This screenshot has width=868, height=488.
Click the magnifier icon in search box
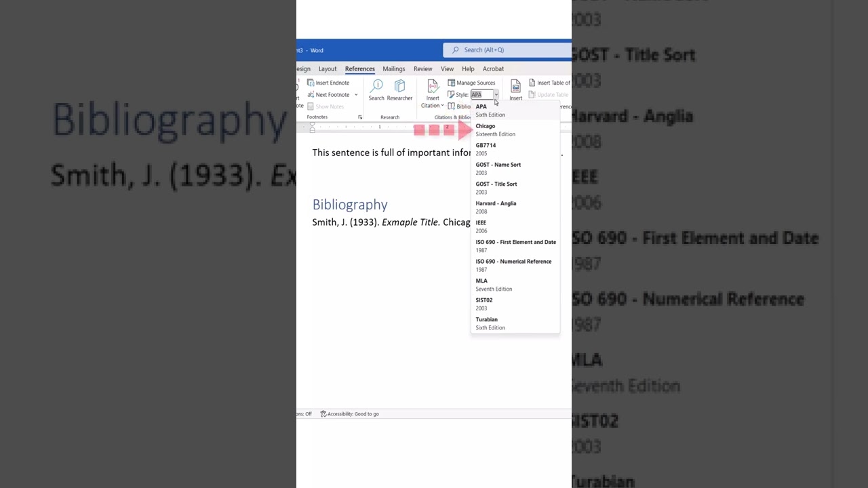coord(456,49)
